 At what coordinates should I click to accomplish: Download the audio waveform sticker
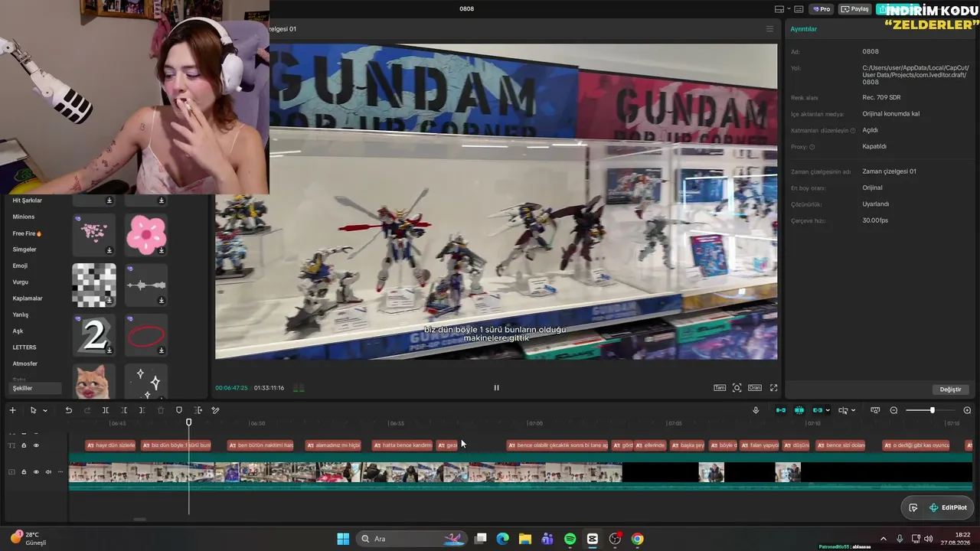(161, 300)
